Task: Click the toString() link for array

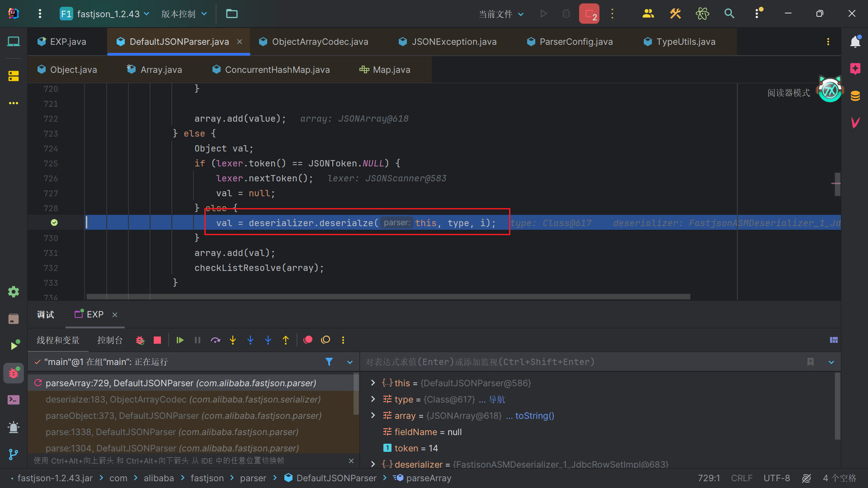Action: [535, 416]
